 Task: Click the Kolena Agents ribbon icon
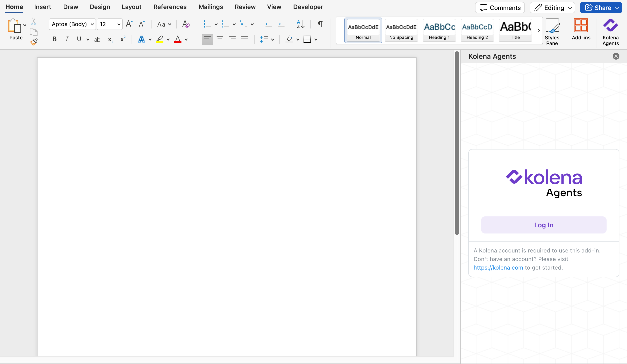610,32
